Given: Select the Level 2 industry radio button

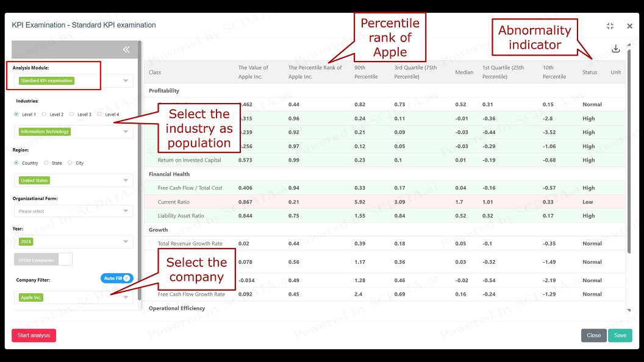Looking at the screenshot, I should coord(45,114).
